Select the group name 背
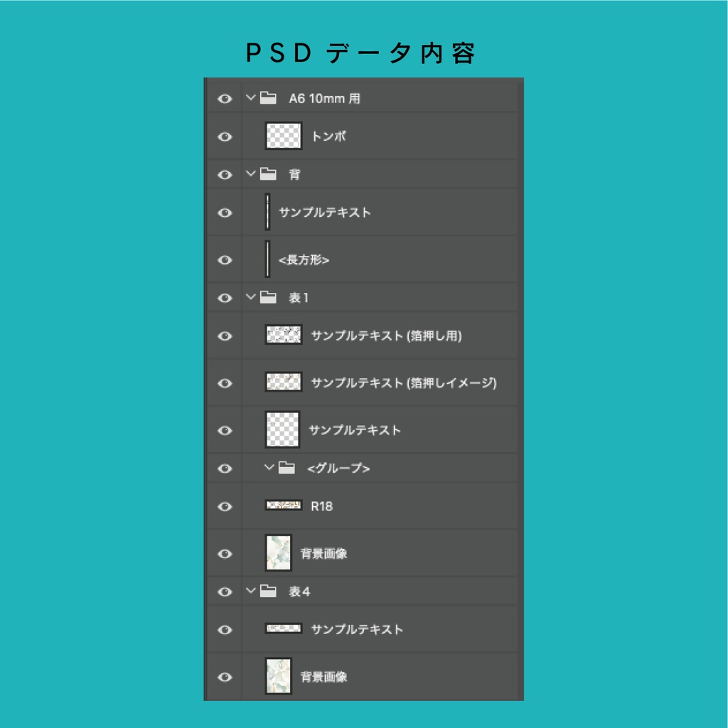 click(294, 175)
